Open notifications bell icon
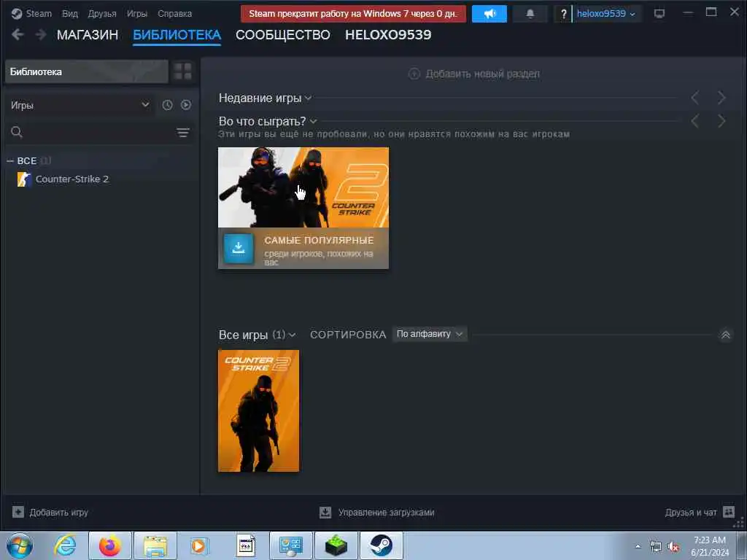 coord(530,13)
